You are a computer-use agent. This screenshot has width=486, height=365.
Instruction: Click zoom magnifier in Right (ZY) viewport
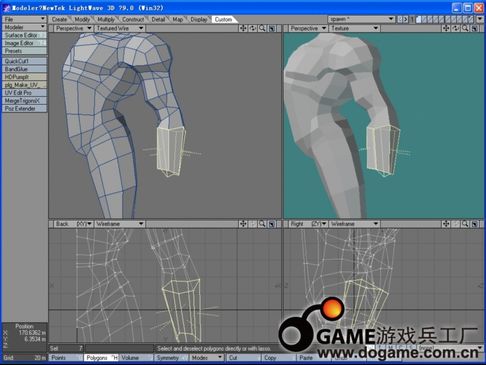(465, 224)
